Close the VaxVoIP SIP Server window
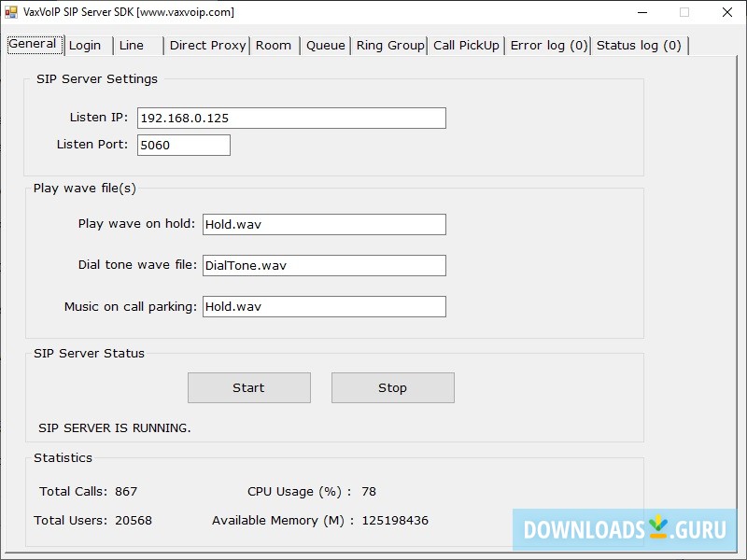 pyautogui.click(x=727, y=12)
